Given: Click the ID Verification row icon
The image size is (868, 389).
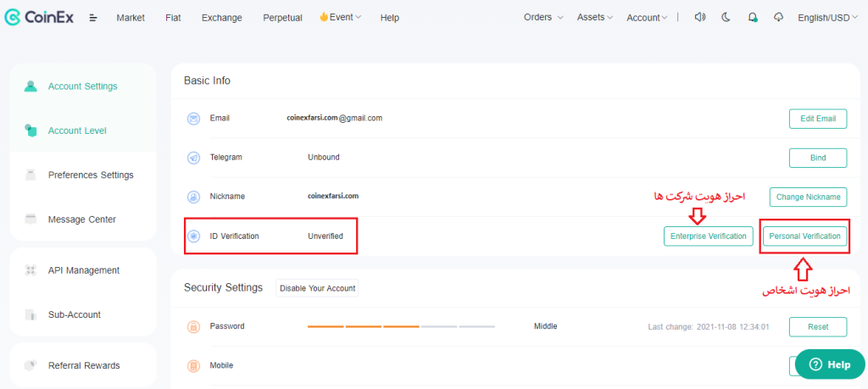Looking at the screenshot, I should pyautogui.click(x=193, y=236).
